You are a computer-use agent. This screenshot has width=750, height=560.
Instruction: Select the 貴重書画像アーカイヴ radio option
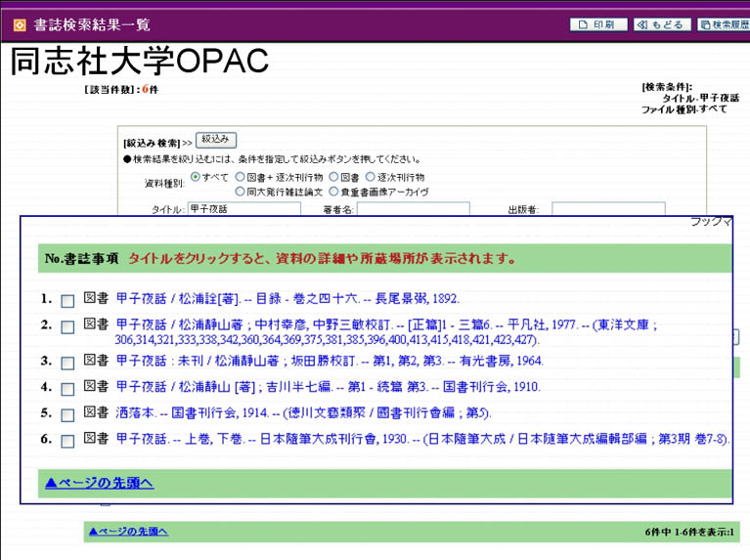[x=333, y=192]
